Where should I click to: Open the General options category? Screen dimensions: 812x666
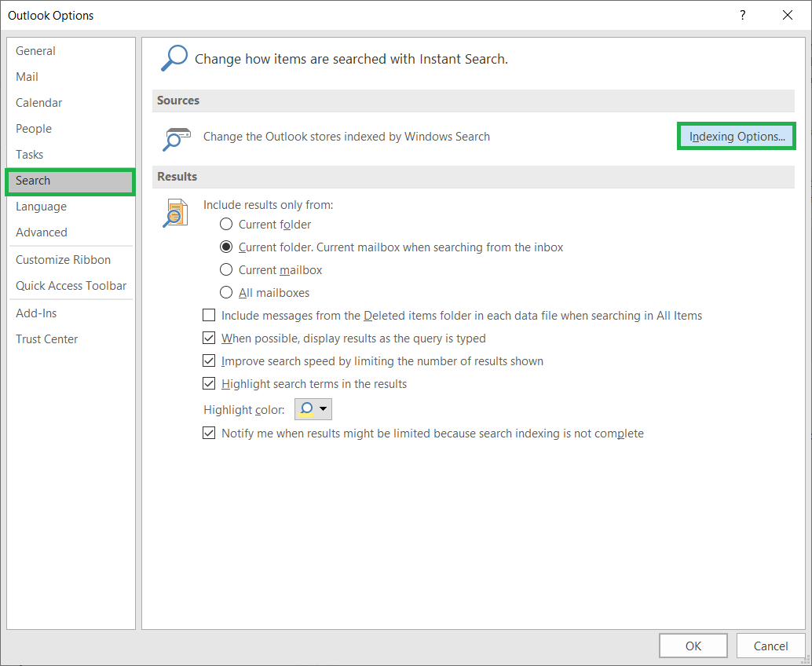pyautogui.click(x=70, y=51)
